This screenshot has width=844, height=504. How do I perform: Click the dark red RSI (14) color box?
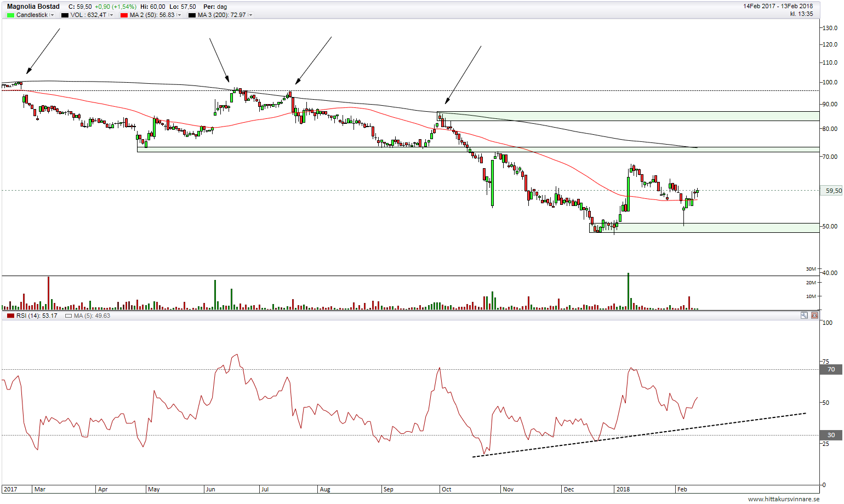click(x=10, y=316)
